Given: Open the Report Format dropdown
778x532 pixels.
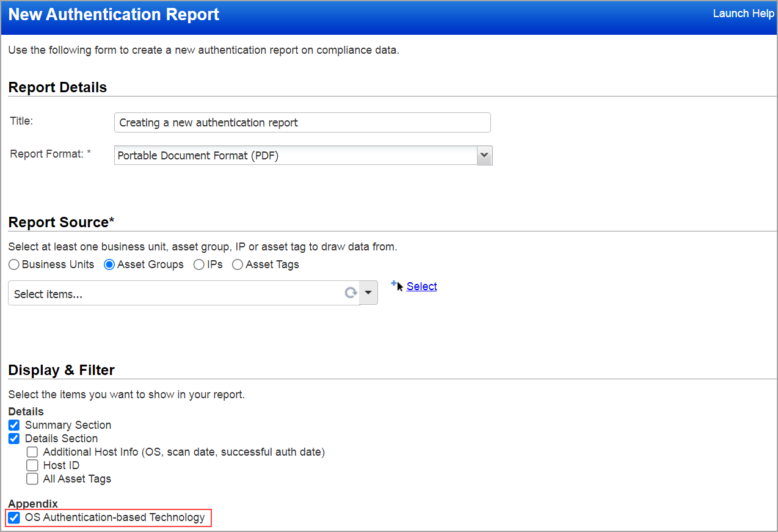Looking at the screenshot, I should click(x=484, y=155).
